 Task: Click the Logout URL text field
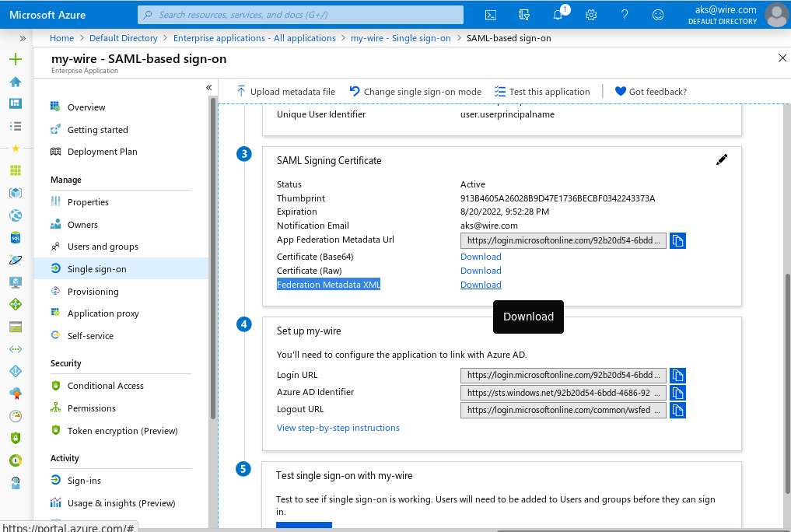coord(563,410)
